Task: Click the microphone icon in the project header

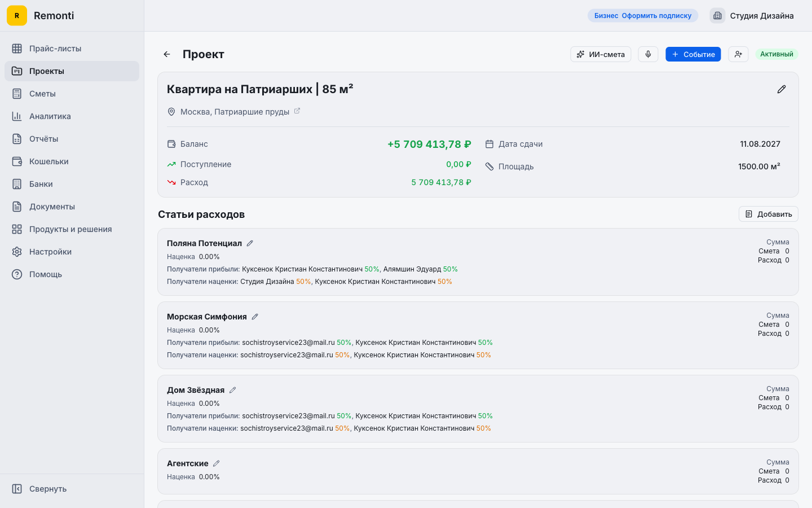Action: click(648, 54)
